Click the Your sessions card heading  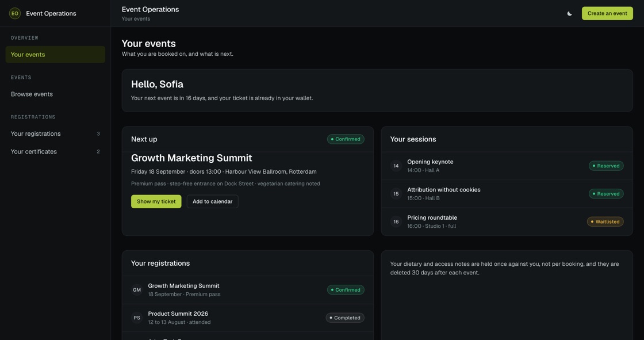[x=413, y=139]
